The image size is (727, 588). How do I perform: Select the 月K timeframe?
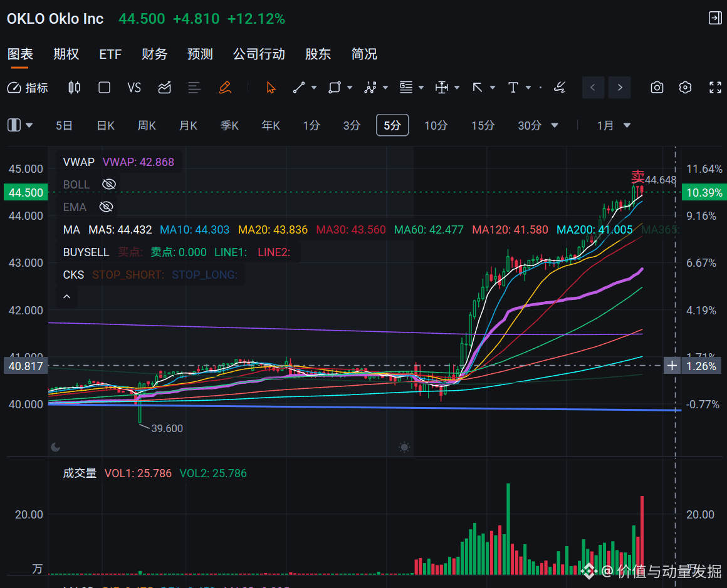tap(188, 126)
